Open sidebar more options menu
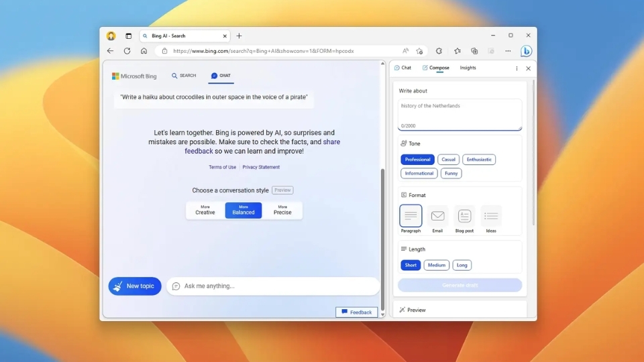This screenshot has height=362, width=644. point(517,68)
